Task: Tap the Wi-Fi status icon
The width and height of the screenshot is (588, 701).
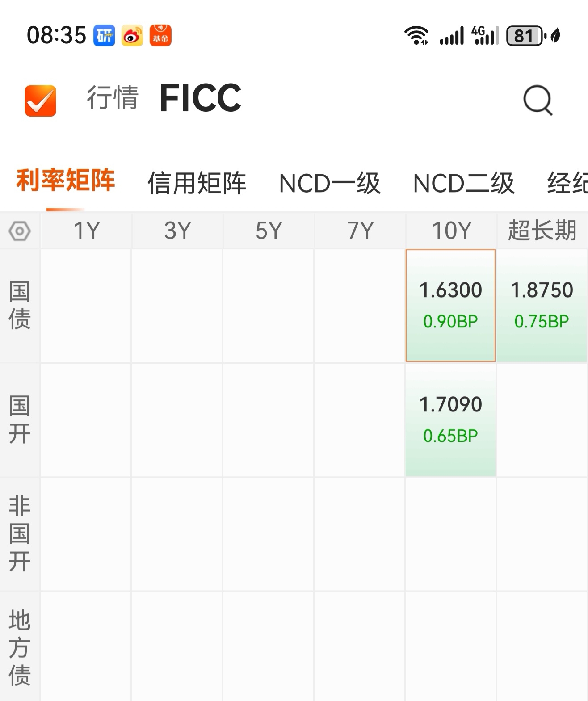Action: (x=416, y=36)
